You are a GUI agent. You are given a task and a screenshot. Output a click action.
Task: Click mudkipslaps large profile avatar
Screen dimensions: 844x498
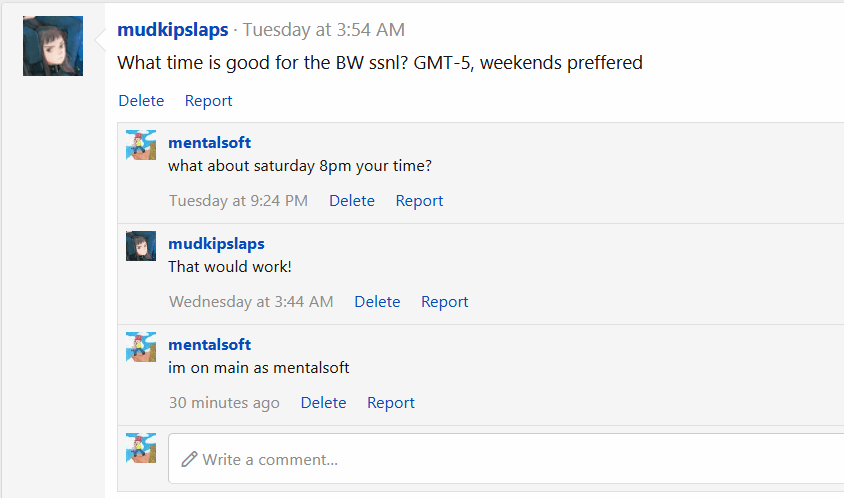[53, 46]
